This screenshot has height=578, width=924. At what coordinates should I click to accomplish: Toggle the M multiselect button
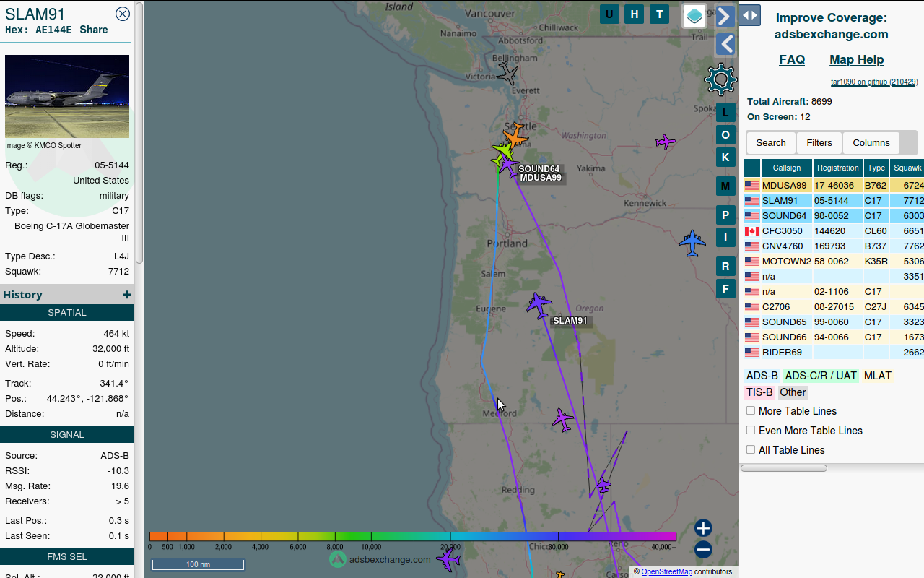pos(725,186)
